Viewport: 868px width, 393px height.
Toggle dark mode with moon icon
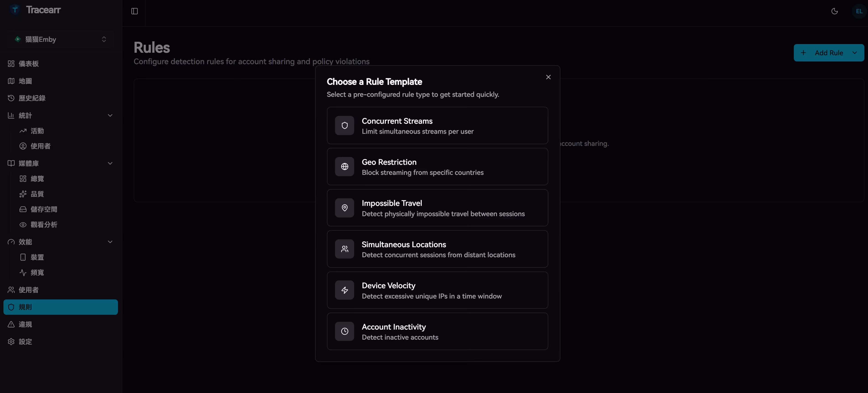[x=834, y=11]
